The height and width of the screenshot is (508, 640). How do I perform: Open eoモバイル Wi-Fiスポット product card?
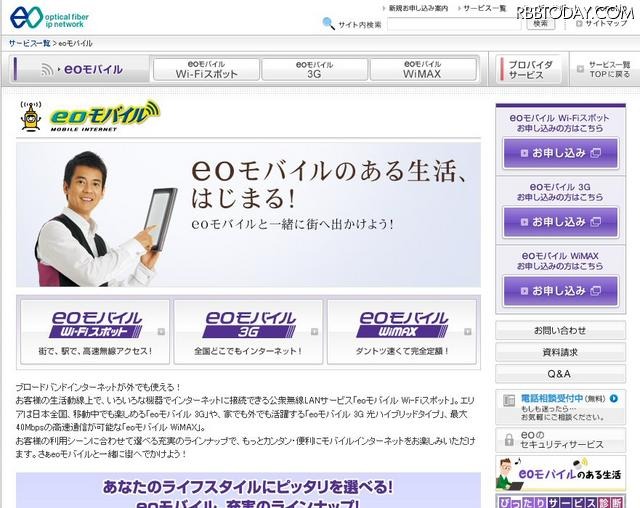(x=95, y=332)
